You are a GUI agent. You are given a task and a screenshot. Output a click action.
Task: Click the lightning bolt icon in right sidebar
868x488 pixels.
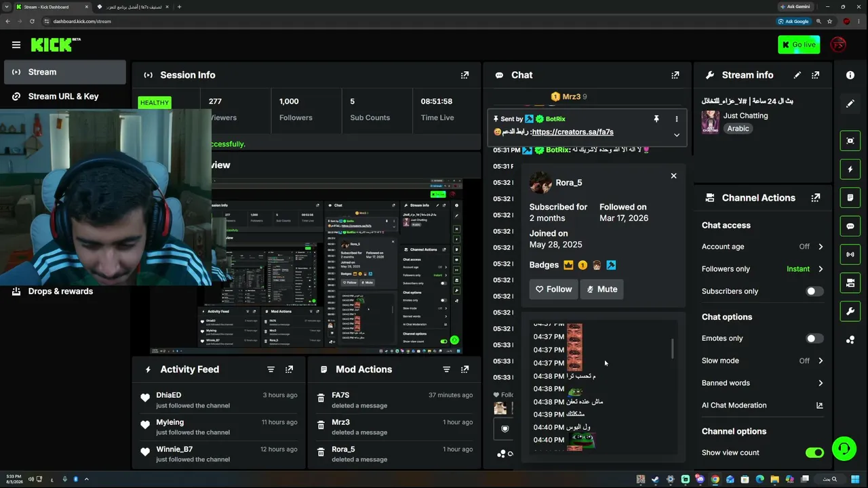pyautogui.click(x=850, y=169)
